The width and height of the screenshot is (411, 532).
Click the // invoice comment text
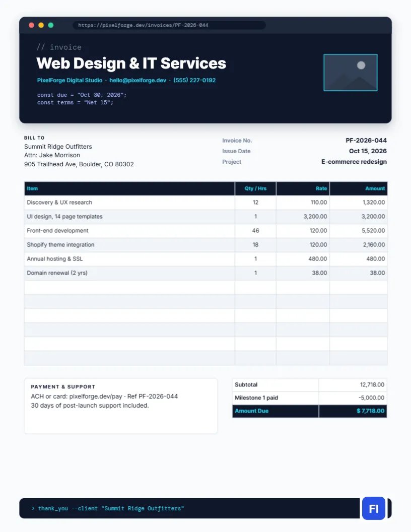click(59, 47)
